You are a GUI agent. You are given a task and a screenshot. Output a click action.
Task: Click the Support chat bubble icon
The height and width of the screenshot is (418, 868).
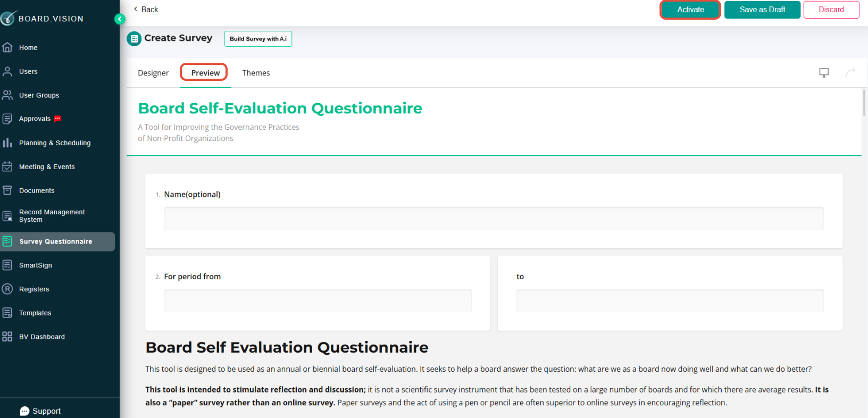(24, 411)
